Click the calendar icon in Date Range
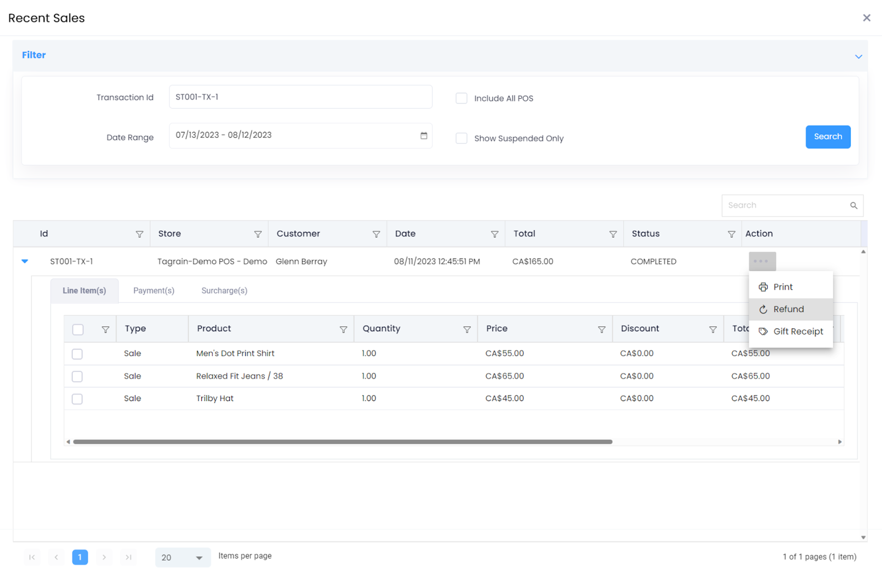882x588 pixels. pos(423,136)
